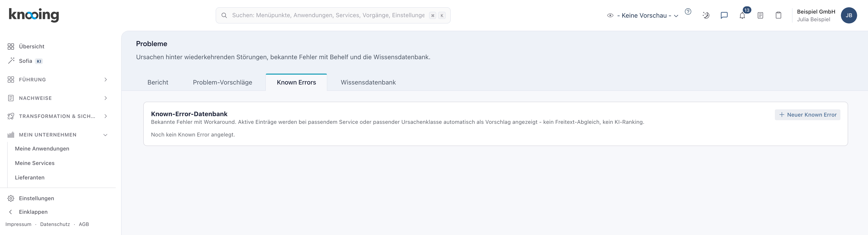Open Meine Anwendungen in sidebar

click(42, 148)
